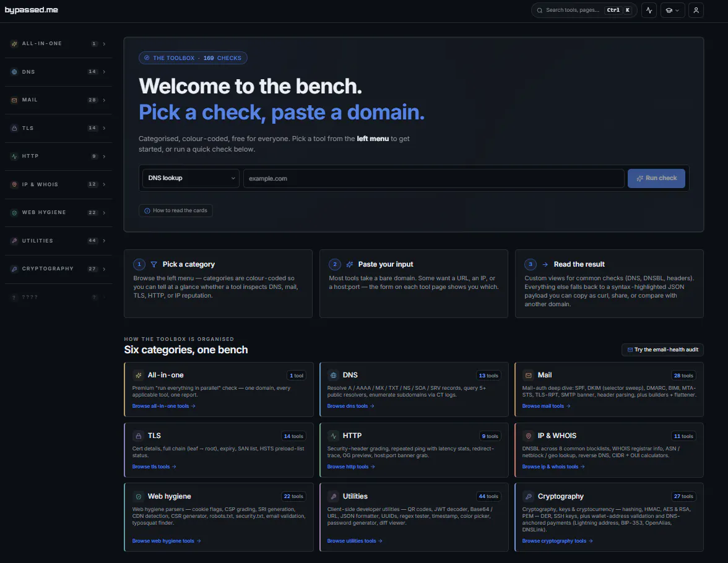Click the IP & WHOIS pin sidebar icon

[14, 184]
